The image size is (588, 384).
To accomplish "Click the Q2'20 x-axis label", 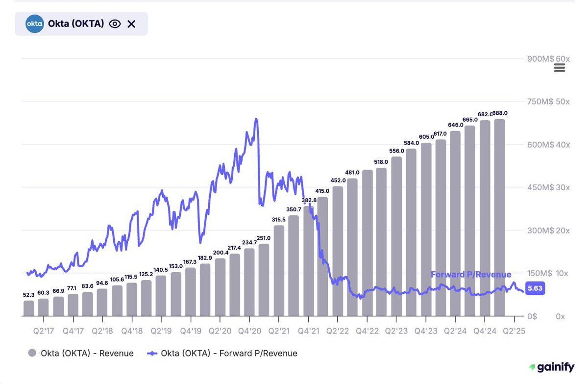I will [220, 332].
